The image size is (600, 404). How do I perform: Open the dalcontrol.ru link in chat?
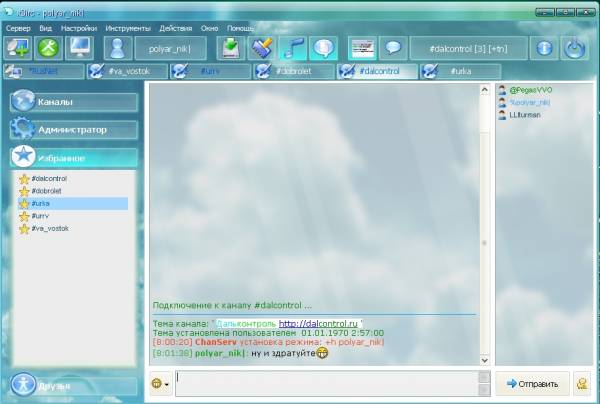point(320,323)
